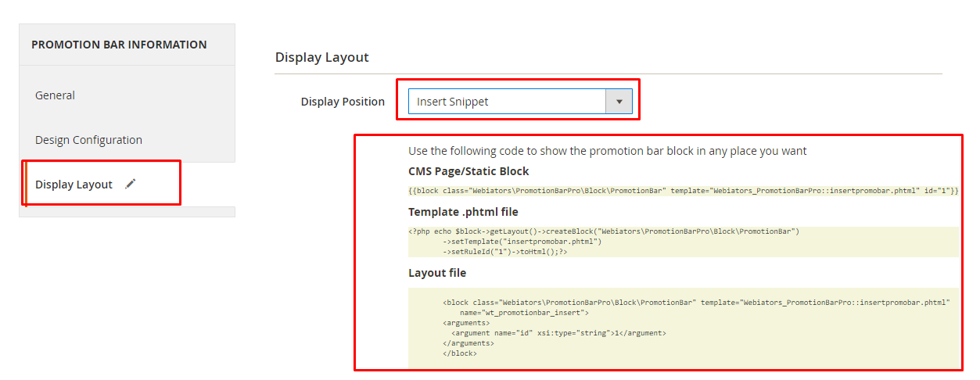Click the Display Position field label

[343, 102]
